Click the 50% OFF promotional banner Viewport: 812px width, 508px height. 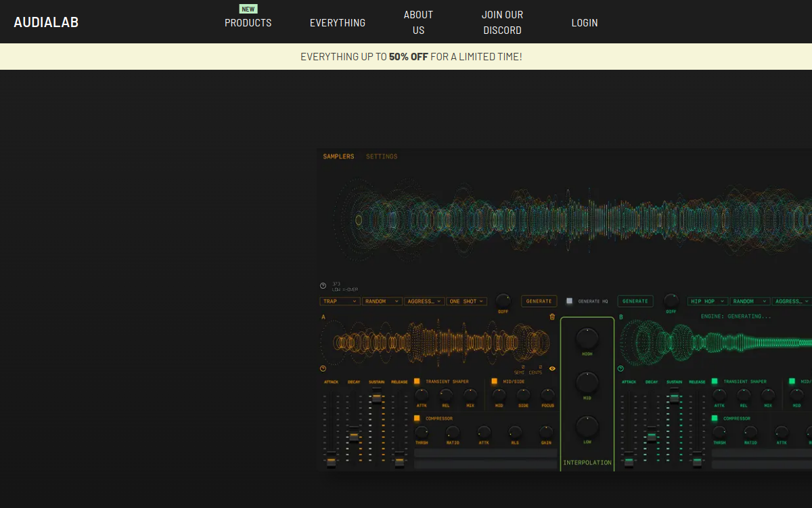(406, 57)
